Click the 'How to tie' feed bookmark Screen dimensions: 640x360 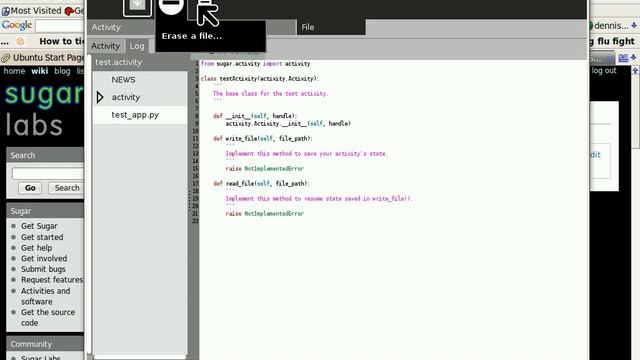click(x=61, y=41)
